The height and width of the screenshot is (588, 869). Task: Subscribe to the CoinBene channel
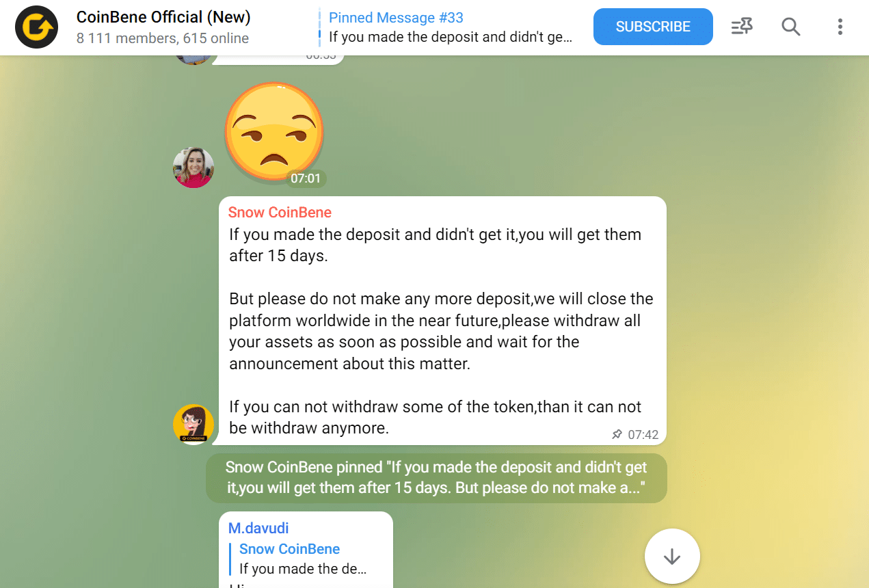point(653,27)
